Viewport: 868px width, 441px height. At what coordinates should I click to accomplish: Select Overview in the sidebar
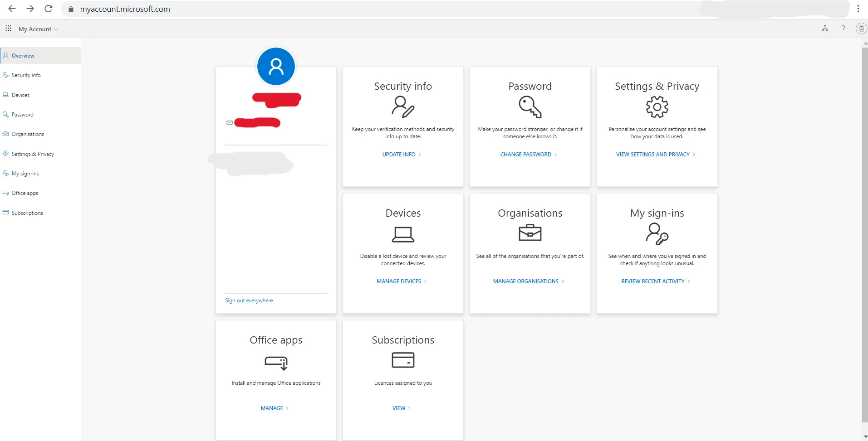(40, 56)
